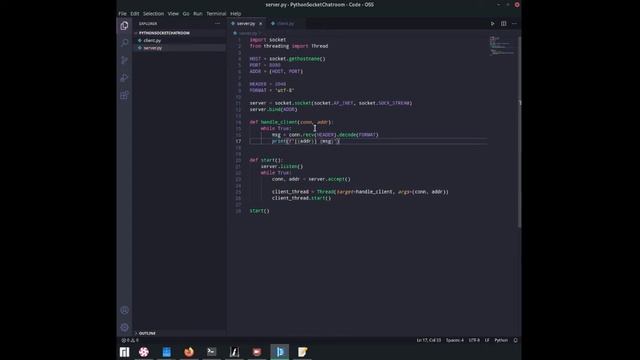
Task: Open the terminal from the taskbar
Action: pos(211,352)
